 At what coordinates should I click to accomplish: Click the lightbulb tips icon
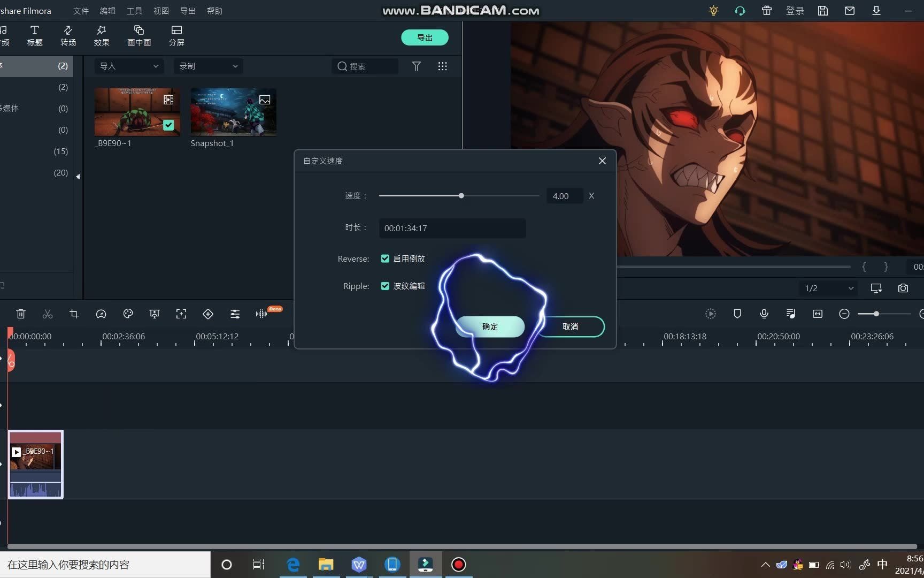[x=713, y=11]
